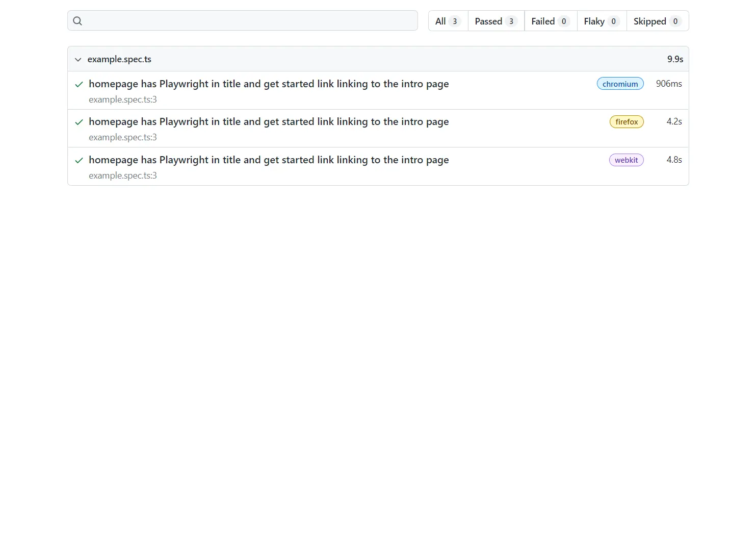Click example.spec.ts:3 under the chromium test

tap(123, 99)
